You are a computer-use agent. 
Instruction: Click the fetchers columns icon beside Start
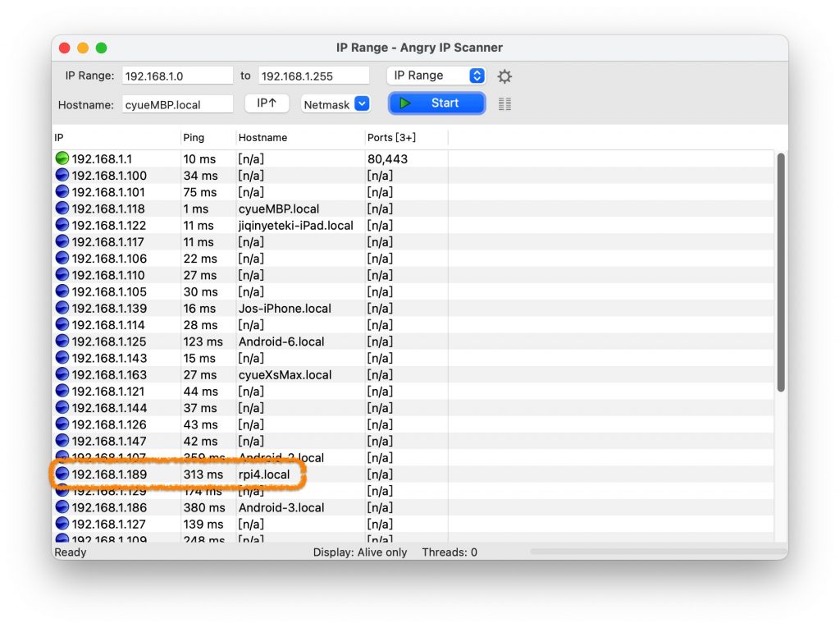pos(504,104)
